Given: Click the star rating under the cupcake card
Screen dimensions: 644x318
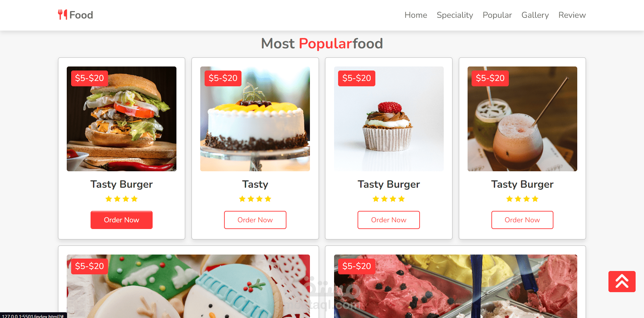Looking at the screenshot, I should coord(389,199).
